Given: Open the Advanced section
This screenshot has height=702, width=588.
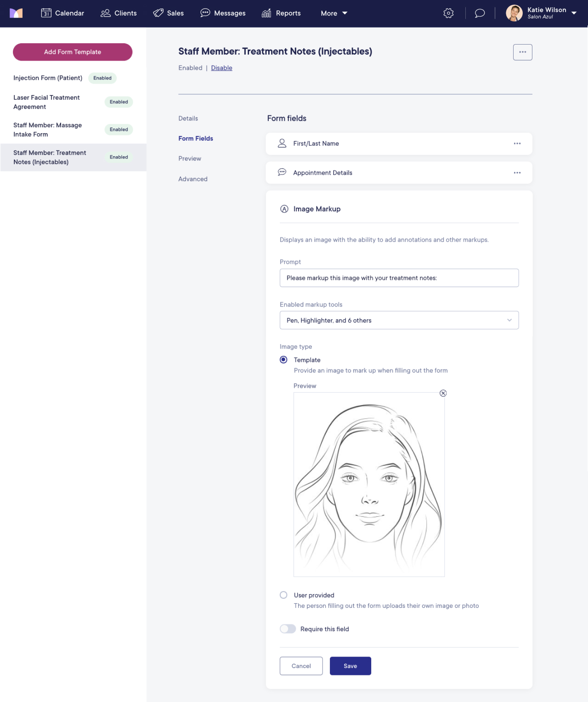Looking at the screenshot, I should click(x=192, y=179).
